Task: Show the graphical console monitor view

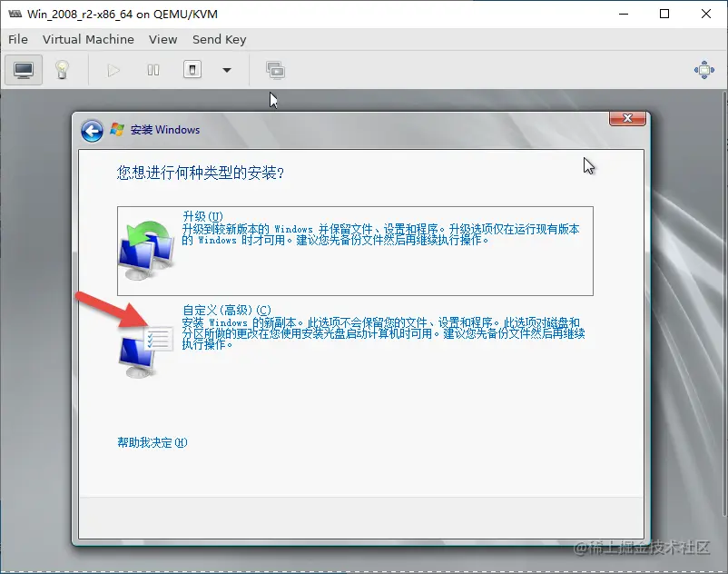Action: (24, 70)
